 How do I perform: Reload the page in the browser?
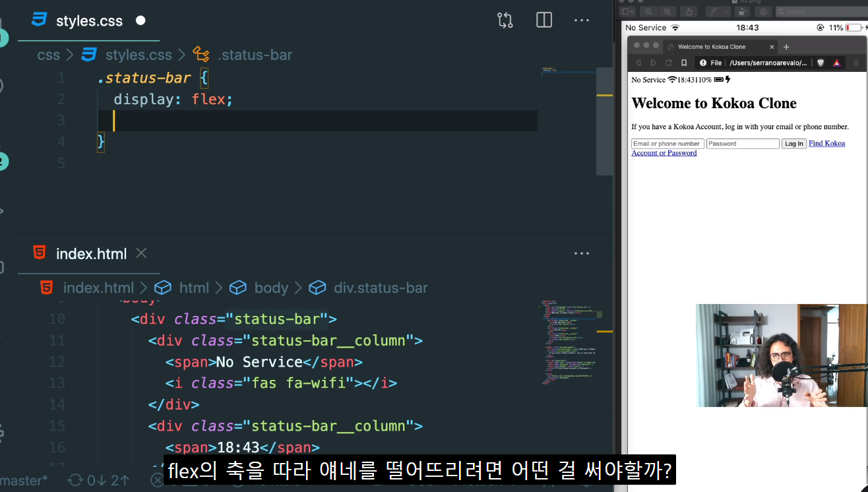pos(669,63)
